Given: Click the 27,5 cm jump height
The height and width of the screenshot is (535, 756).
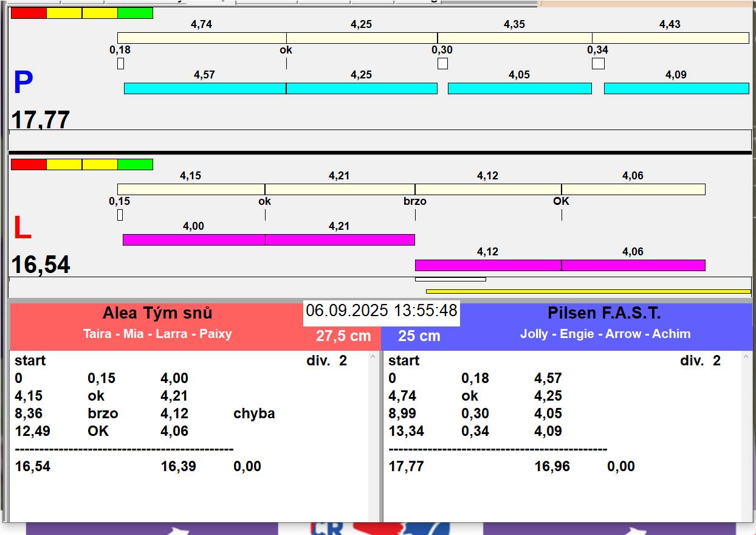Looking at the screenshot, I should coord(343,336).
